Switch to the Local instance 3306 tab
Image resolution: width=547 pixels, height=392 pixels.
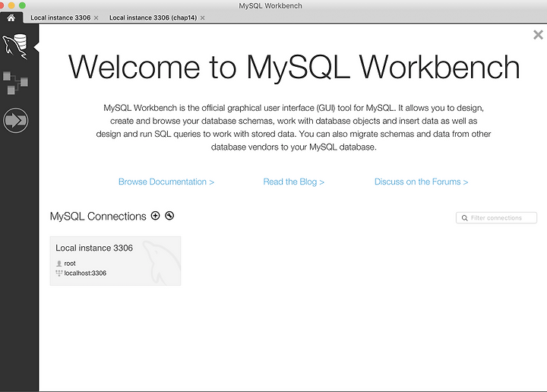[x=60, y=17]
